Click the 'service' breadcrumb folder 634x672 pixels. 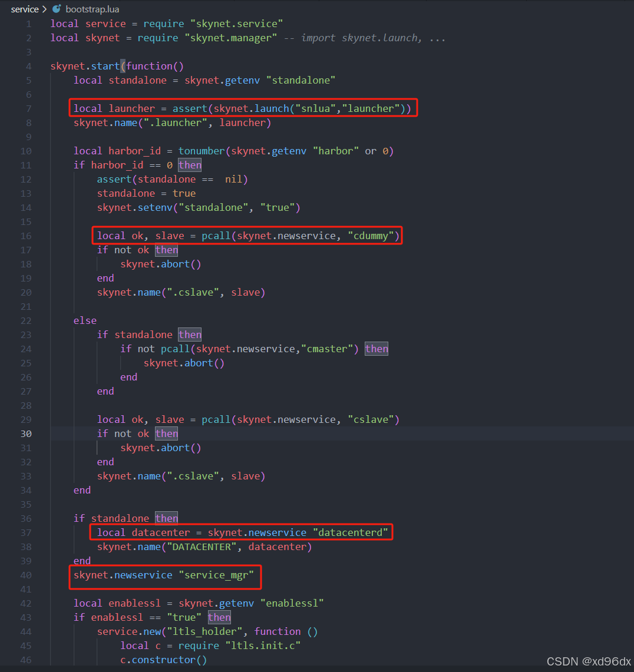coord(25,9)
